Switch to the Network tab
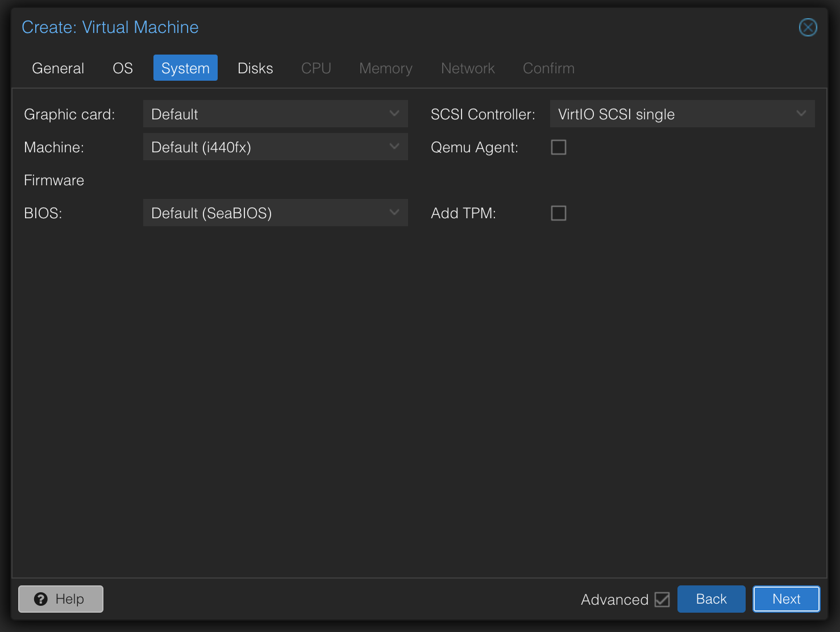Image resolution: width=840 pixels, height=632 pixels. (468, 68)
